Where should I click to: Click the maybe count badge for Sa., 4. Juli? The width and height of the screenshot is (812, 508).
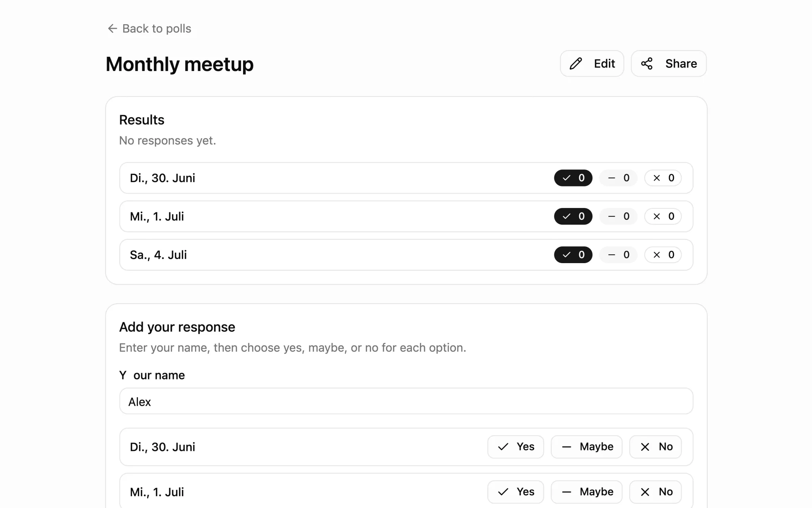pyautogui.click(x=619, y=255)
